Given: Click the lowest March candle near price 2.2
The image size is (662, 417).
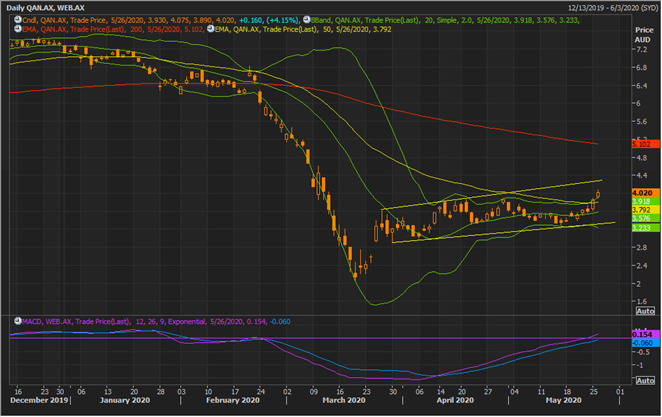Looking at the screenshot, I should coord(355,275).
